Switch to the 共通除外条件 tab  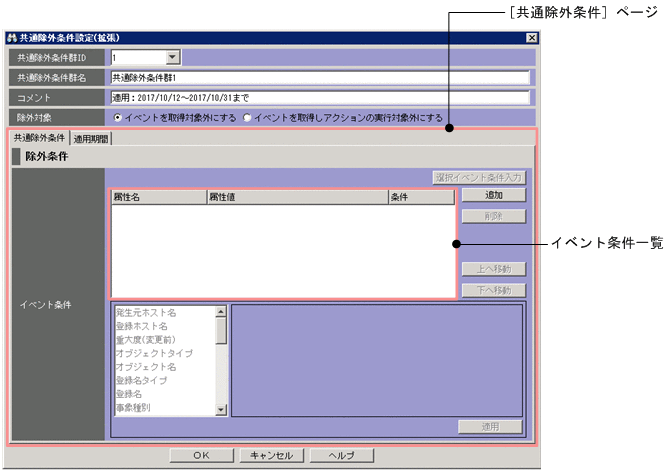click(x=39, y=138)
